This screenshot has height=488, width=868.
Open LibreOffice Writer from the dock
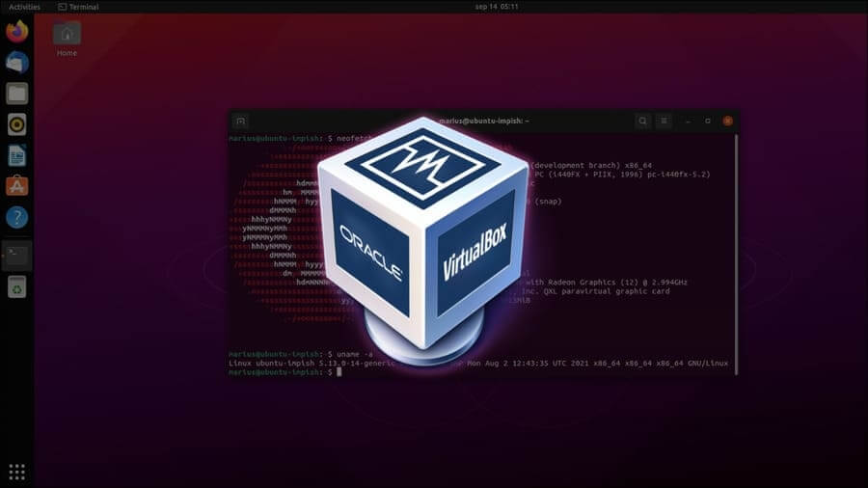pos(16,154)
